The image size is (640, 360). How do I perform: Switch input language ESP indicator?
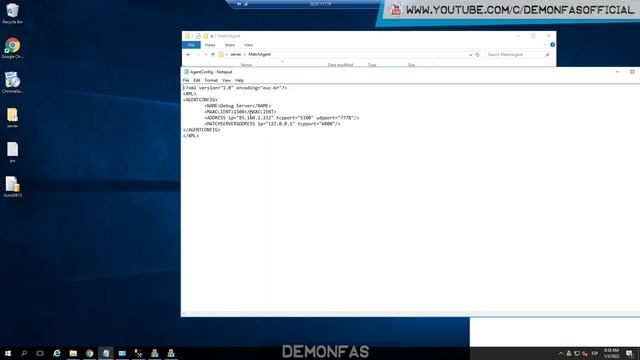(595, 353)
